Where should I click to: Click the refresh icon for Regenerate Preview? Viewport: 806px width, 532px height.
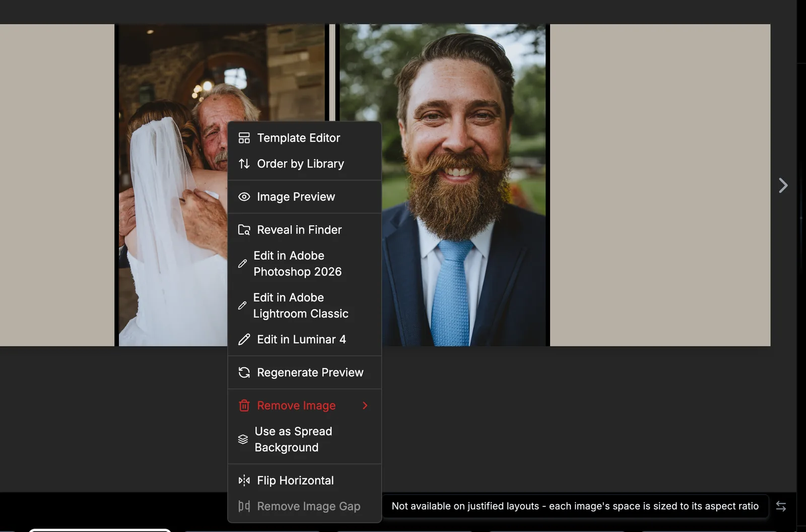click(244, 372)
